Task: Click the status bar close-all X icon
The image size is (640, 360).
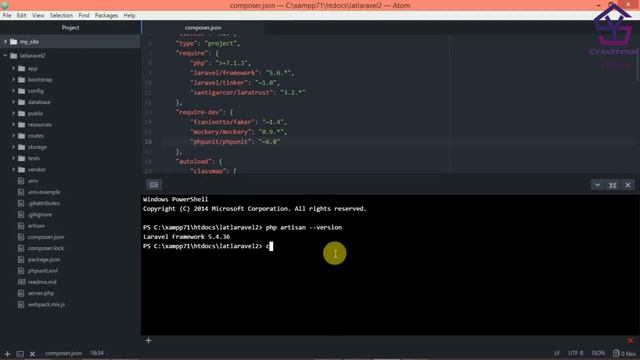Action: (x=33, y=354)
